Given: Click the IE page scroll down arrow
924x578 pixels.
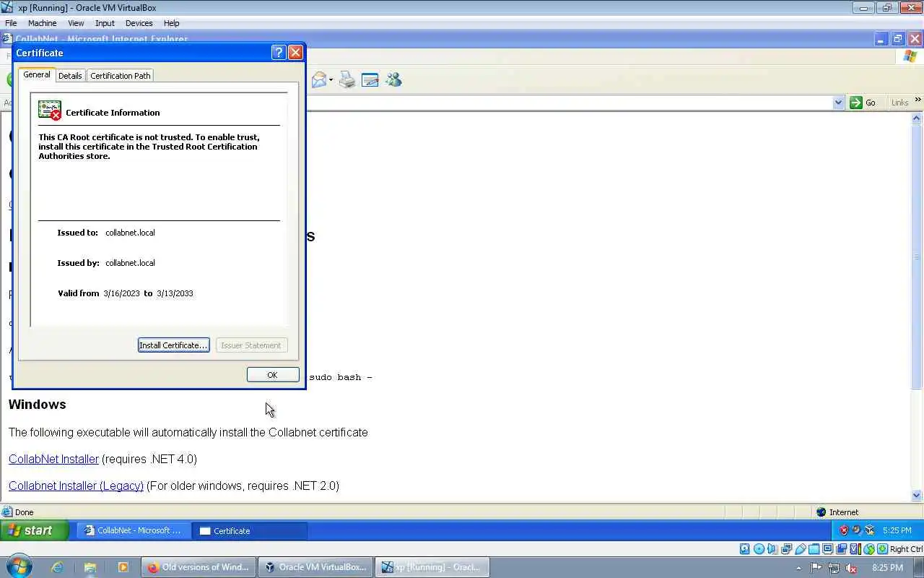Looking at the screenshot, I should [917, 496].
